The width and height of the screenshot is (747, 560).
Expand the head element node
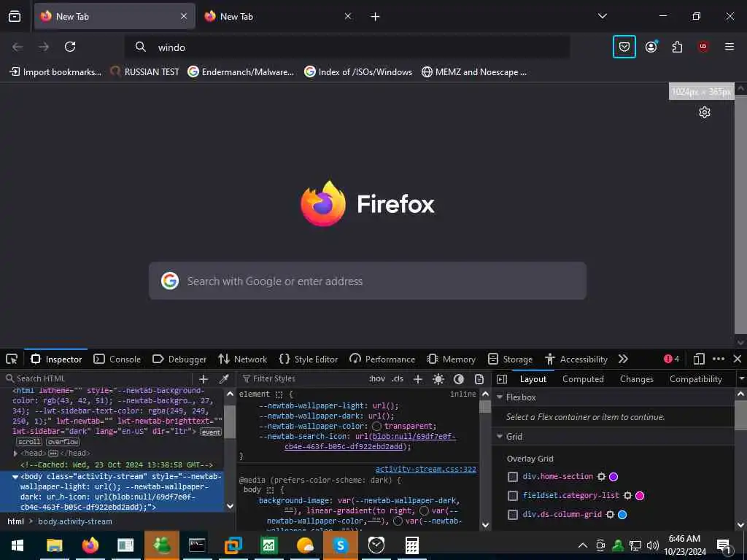click(x=15, y=454)
